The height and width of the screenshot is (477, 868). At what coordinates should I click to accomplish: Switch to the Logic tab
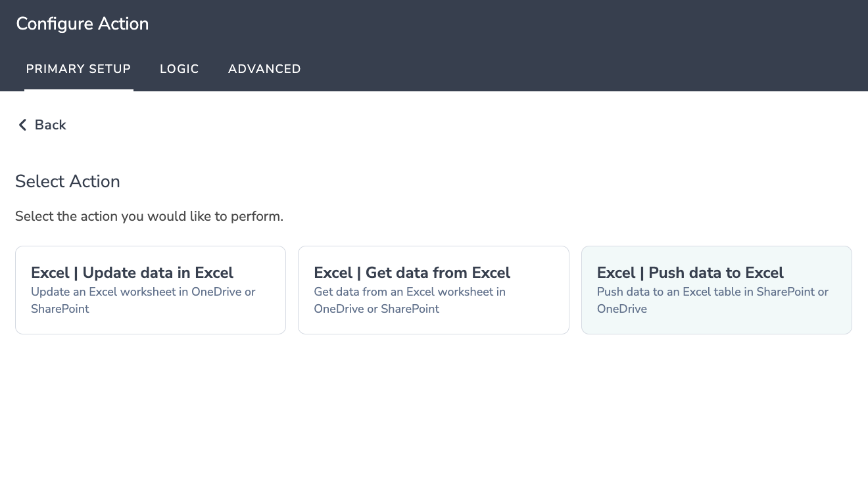[179, 69]
